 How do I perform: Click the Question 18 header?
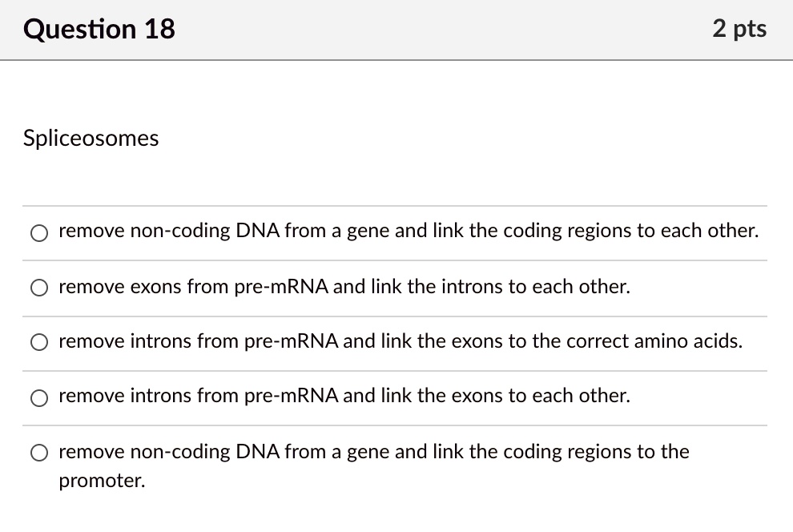[99, 29]
